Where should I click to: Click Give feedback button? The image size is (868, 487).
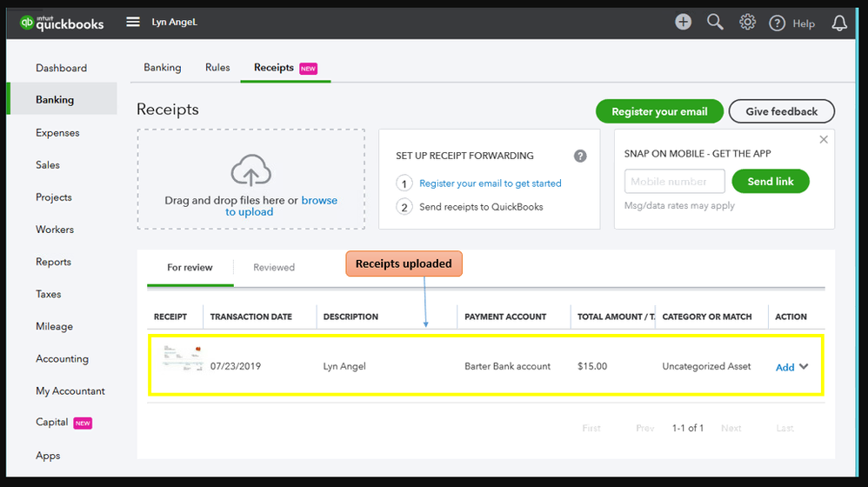(782, 111)
